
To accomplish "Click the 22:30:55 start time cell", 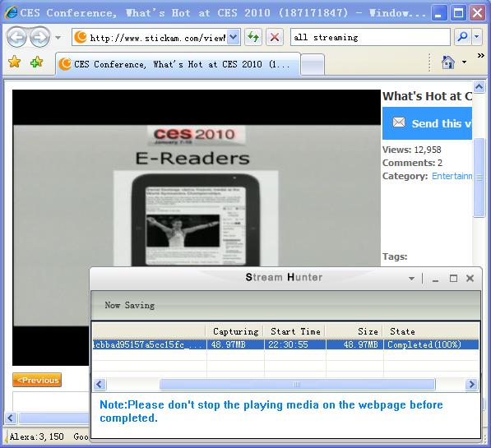I will (x=295, y=344).
